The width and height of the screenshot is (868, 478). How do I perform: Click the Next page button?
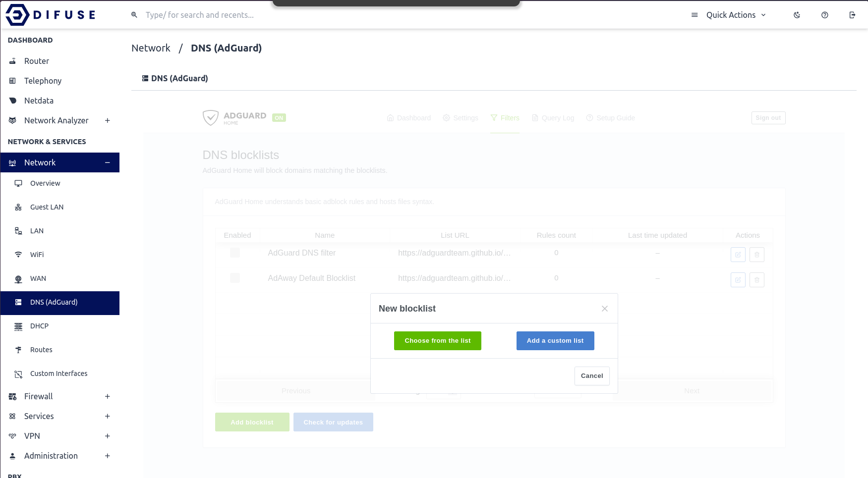[692, 391]
